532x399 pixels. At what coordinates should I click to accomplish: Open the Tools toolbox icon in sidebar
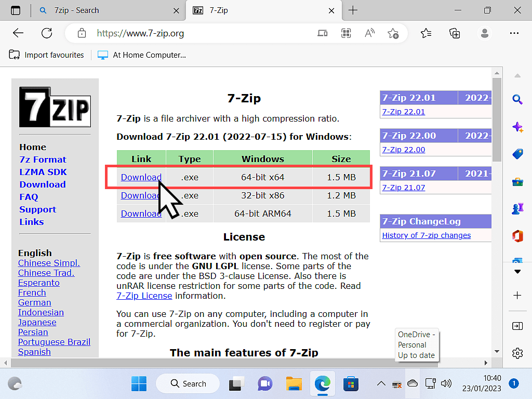(517, 181)
